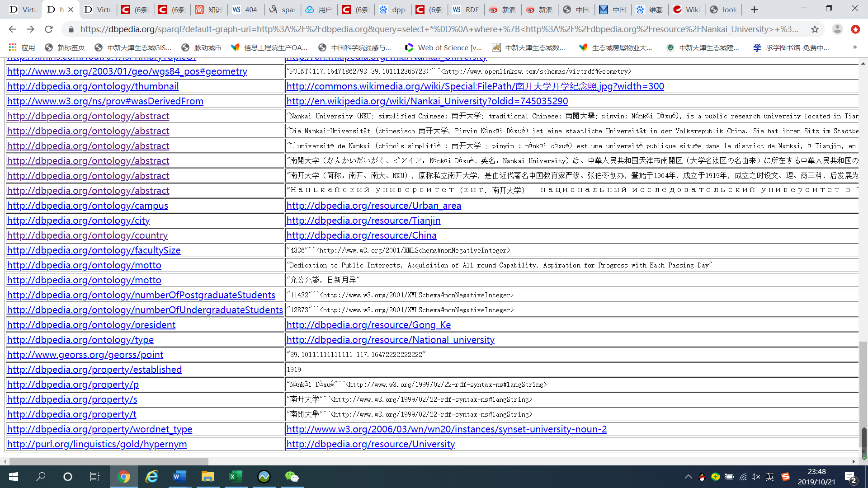Screen dimensions: 868x488
Task: Open Windows taskbar search
Action: [x=41, y=477]
